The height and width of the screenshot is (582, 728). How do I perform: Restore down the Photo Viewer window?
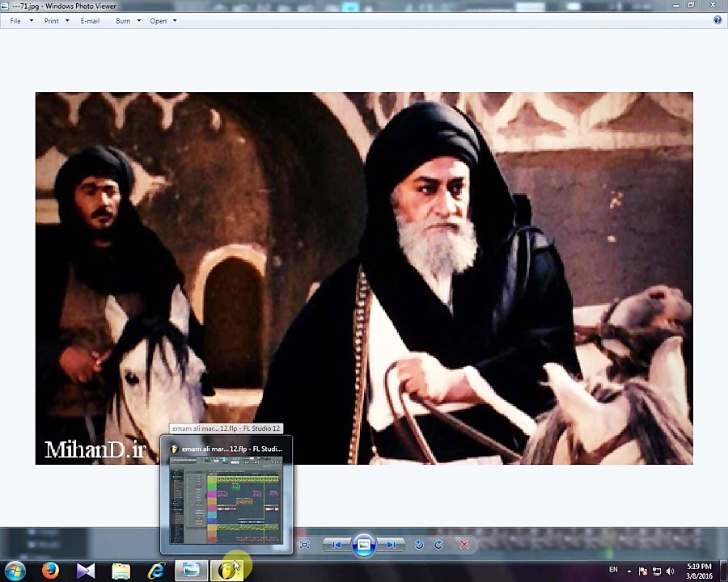point(692,5)
